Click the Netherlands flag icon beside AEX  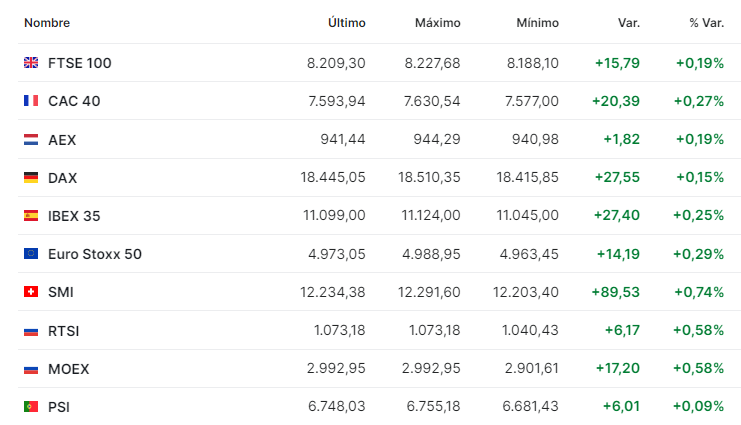click(31, 140)
